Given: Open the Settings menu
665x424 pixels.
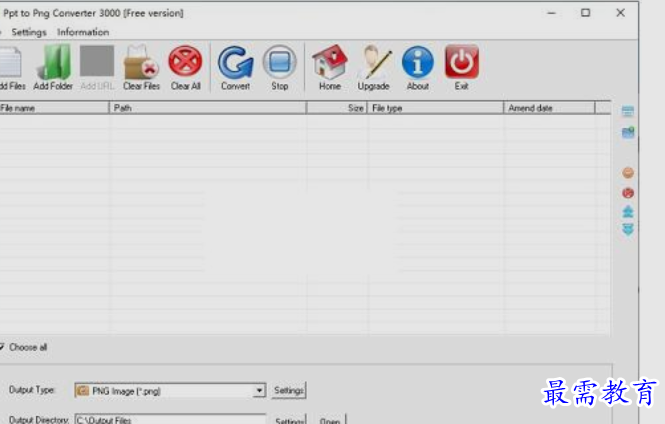Looking at the screenshot, I should coord(29,32).
